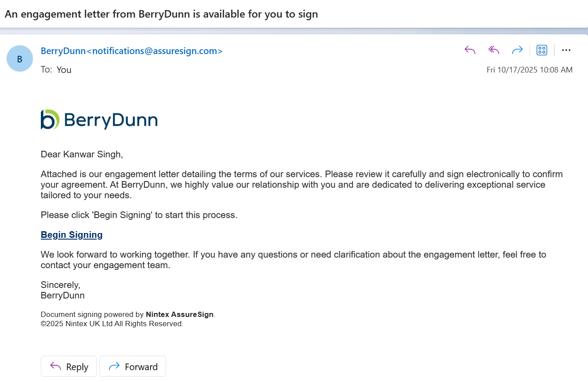Click the email subject line at the top
588x382 pixels.
tap(161, 14)
